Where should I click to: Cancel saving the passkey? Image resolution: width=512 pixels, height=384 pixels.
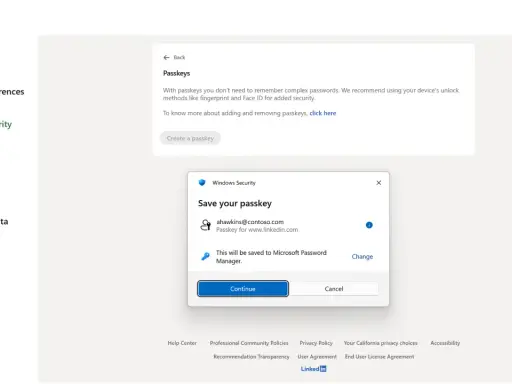pyautogui.click(x=334, y=289)
